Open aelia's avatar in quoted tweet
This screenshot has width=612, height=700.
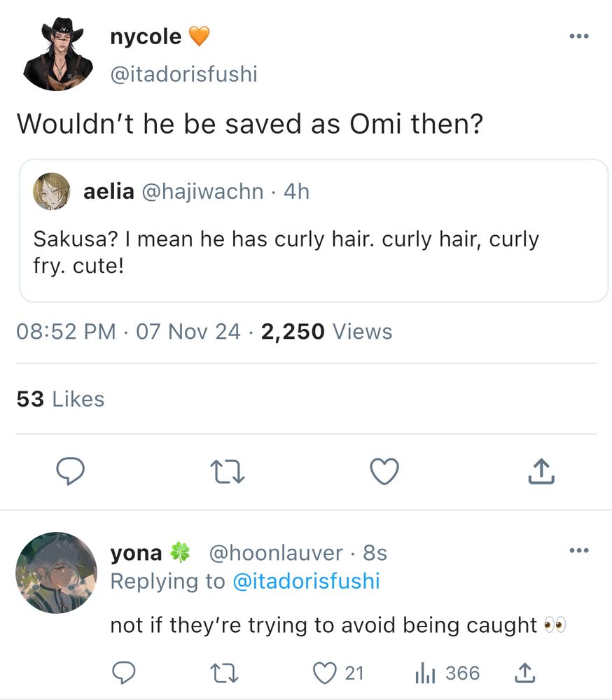[52, 191]
